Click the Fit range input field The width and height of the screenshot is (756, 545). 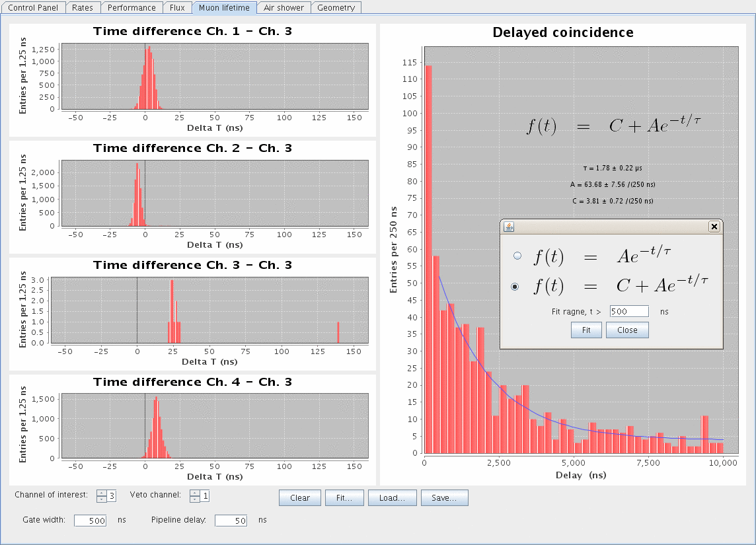point(629,311)
